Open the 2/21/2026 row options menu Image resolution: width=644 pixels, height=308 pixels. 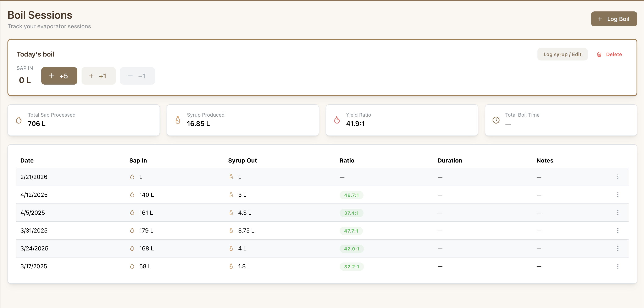(617, 177)
